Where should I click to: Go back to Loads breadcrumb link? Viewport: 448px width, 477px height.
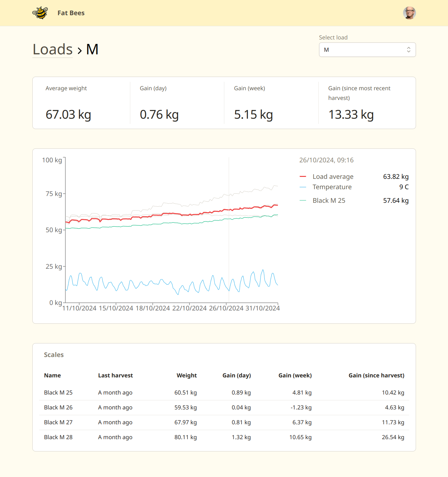click(53, 49)
